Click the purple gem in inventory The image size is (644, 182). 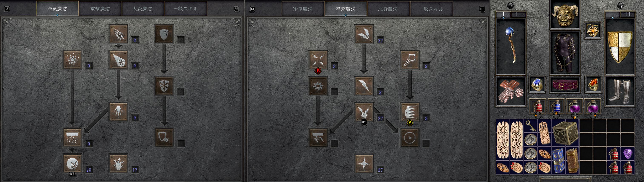pyautogui.click(x=628, y=154)
